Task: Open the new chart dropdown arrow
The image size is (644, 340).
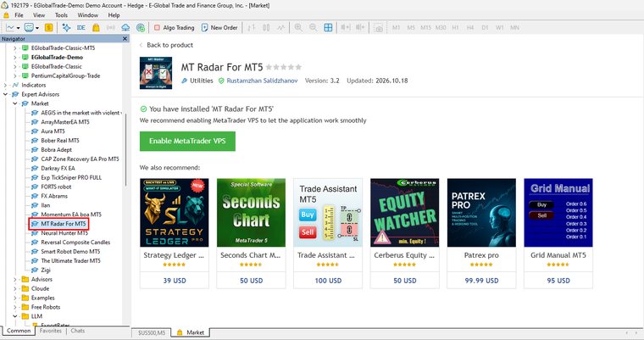Action: click(18, 28)
